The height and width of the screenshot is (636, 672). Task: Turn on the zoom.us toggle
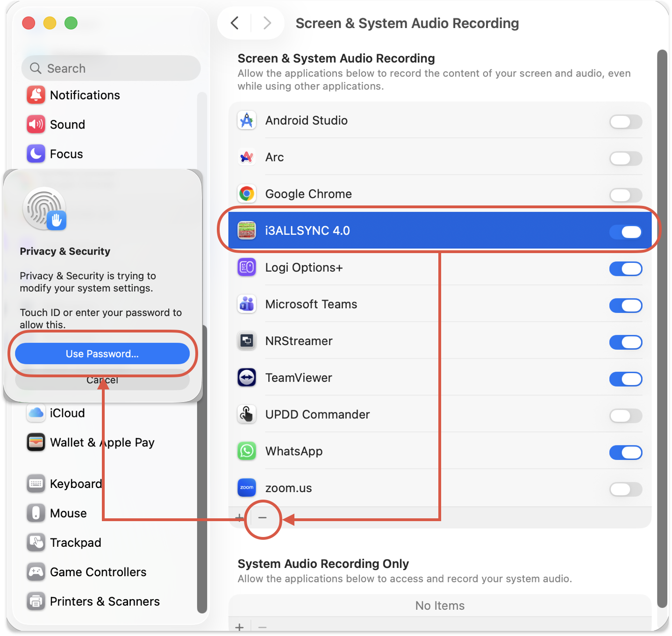[x=626, y=489]
